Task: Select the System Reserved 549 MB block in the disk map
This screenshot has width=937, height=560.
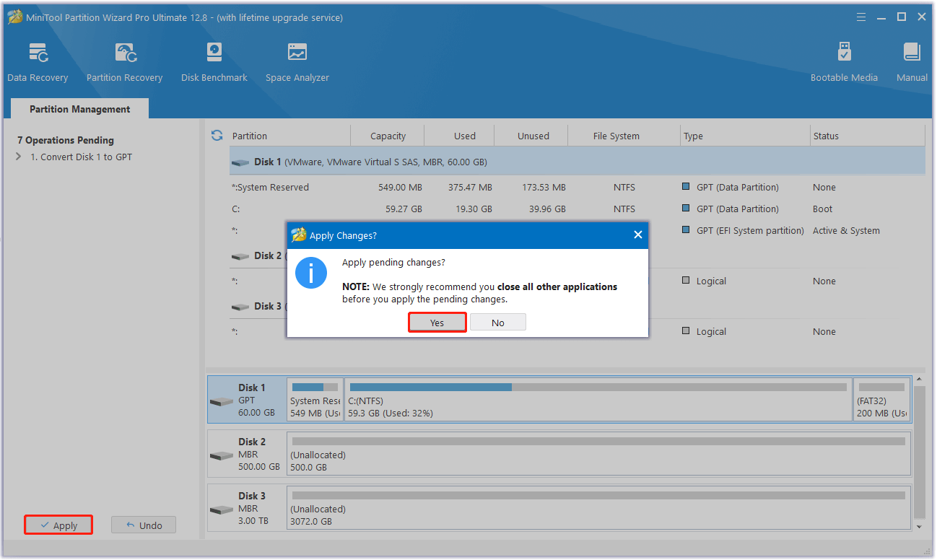Action: (x=315, y=399)
